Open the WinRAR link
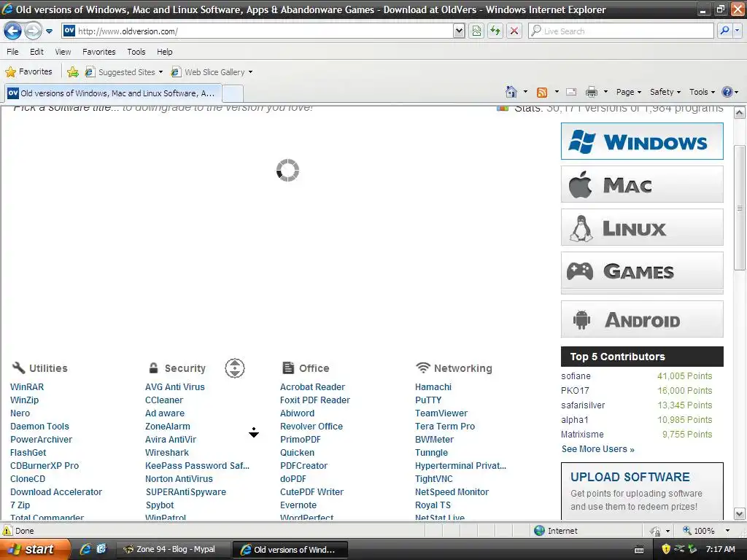Viewport: 747px width, 560px height. pos(27,387)
